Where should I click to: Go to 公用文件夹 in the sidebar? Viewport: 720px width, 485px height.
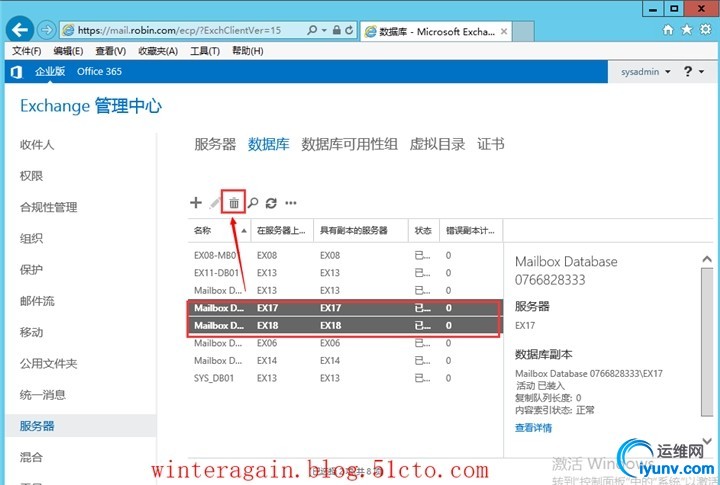pyautogui.click(x=48, y=364)
